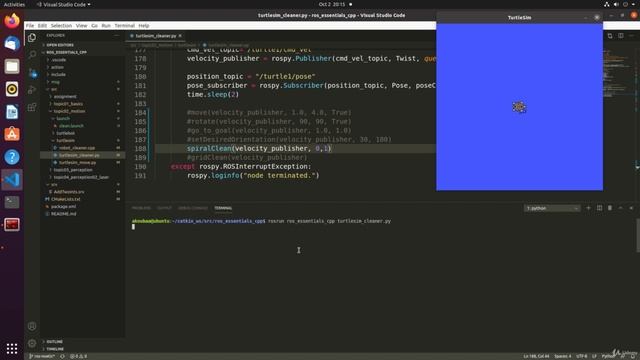Open Ubuntu Software from the dock
The width and height of the screenshot is (640, 360).
pos(12,134)
